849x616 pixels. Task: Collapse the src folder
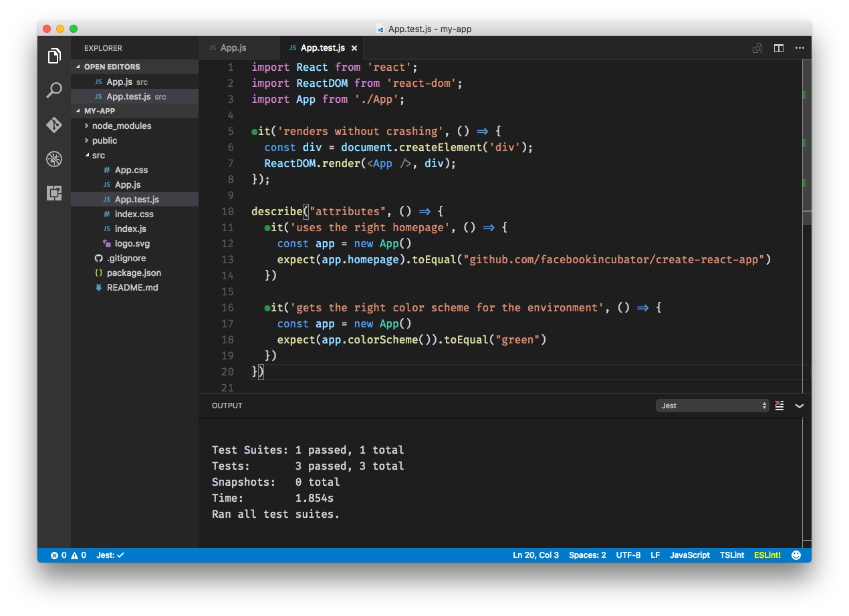(x=98, y=155)
